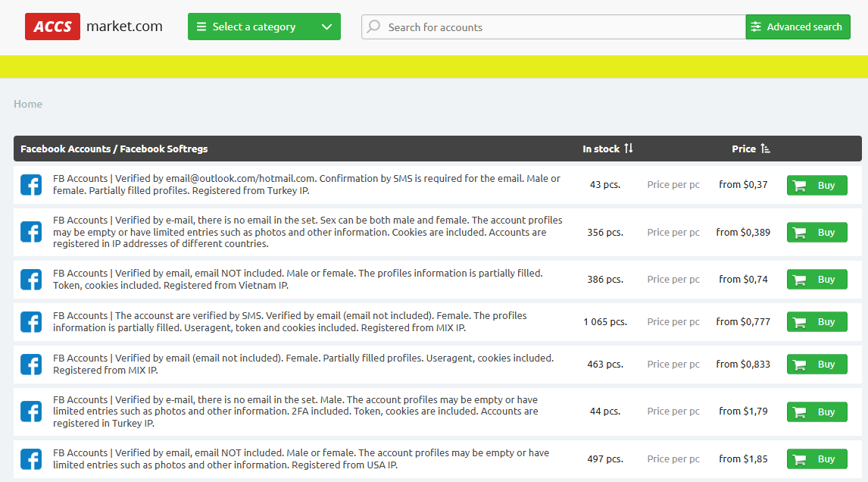Click the 356 pcs. stock value
Image resolution: width=868 pixels, height=482 pixels.
point(605,232)
